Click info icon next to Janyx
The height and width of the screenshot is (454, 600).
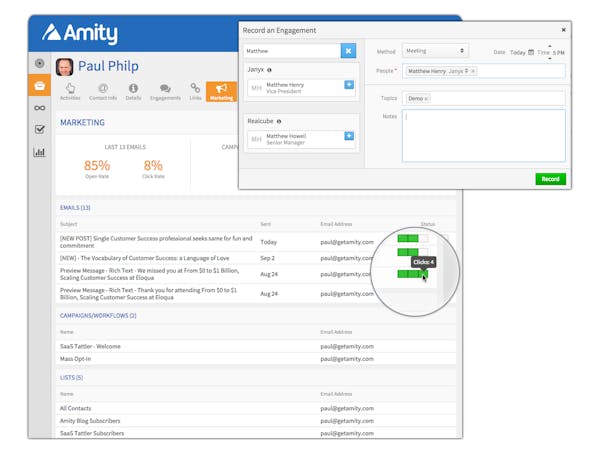pyautogui.click(x=269, y=70)
